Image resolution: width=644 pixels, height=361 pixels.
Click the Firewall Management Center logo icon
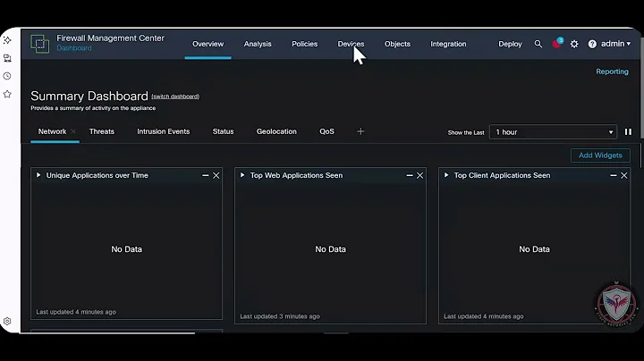point(40,44)
